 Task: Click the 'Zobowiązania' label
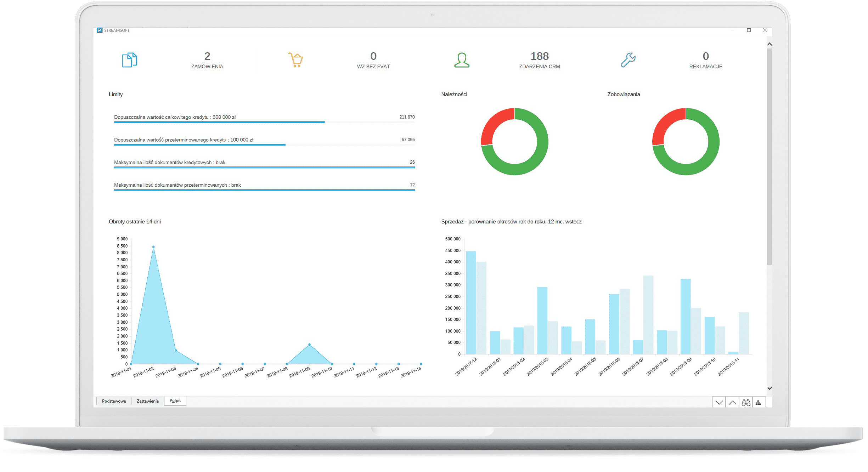tap(624, 94)
